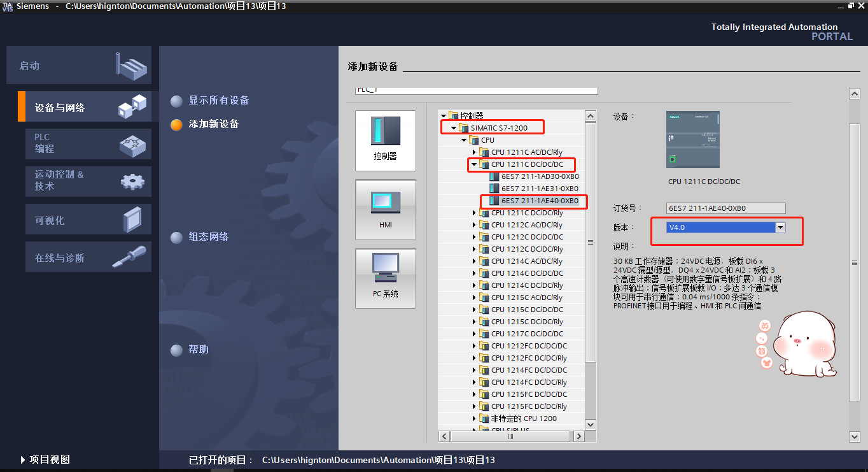Click the 订货号 order number field
The image size is (868, 472).
coord(725,208)
